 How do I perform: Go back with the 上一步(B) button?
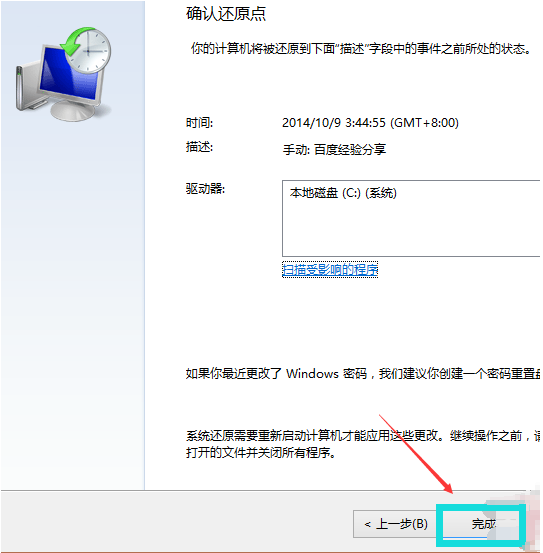point(395,524)
